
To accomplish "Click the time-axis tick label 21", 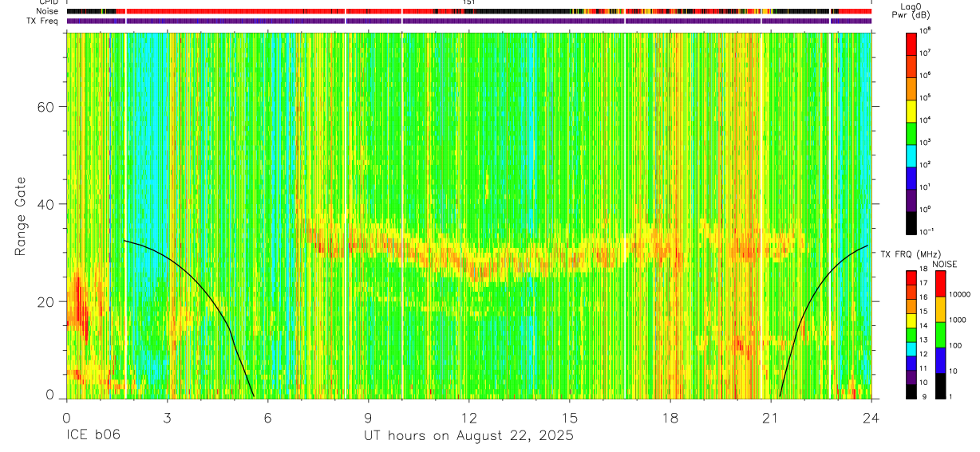I will click(x=771, y=417).
